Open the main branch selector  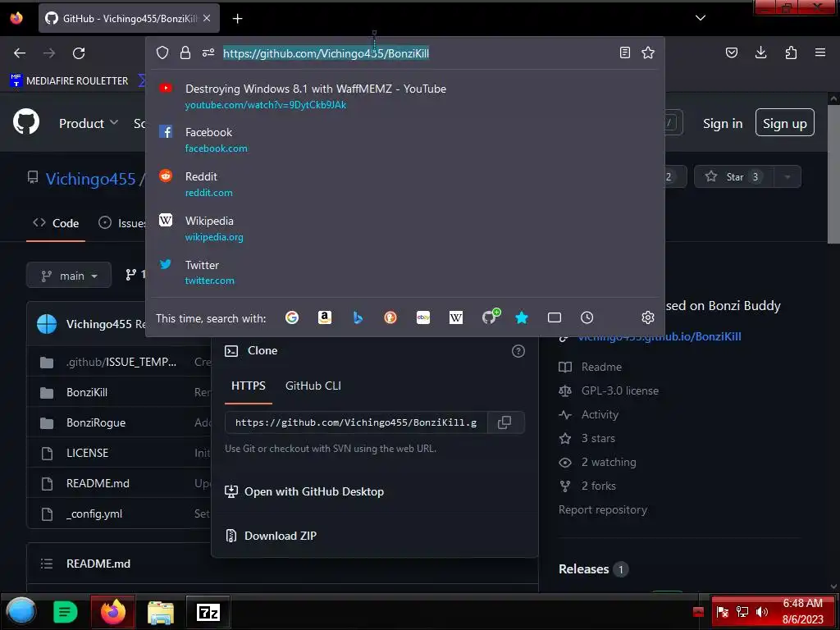click(69, 276)
